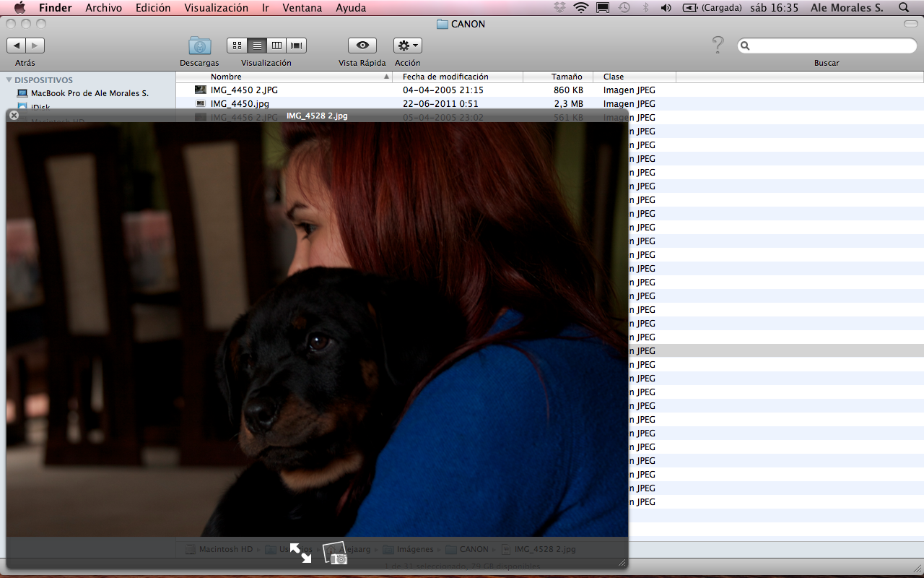This screenshot has width=924, height=578.
Task: Click the Bluetooth menu bar icon
Action: [x=646, y=8]
